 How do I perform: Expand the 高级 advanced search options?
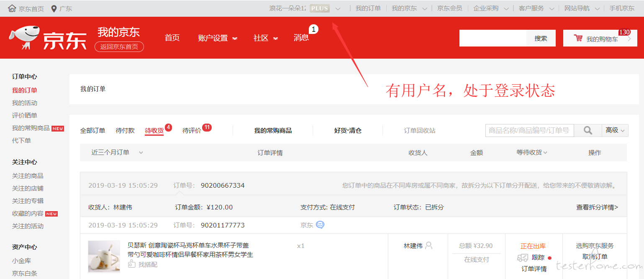(615, 130)
